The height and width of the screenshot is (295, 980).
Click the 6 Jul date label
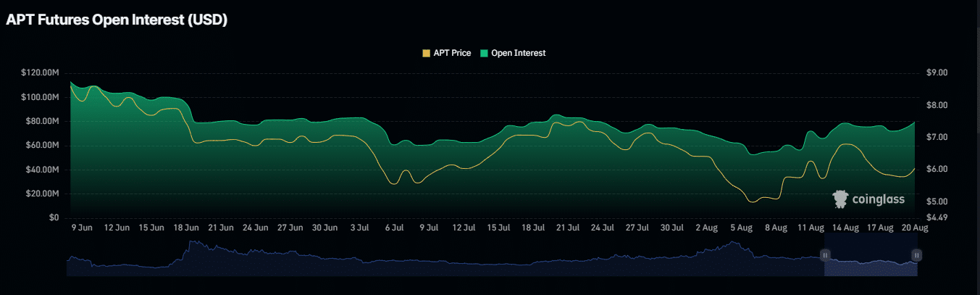click(x=395, y=228)
